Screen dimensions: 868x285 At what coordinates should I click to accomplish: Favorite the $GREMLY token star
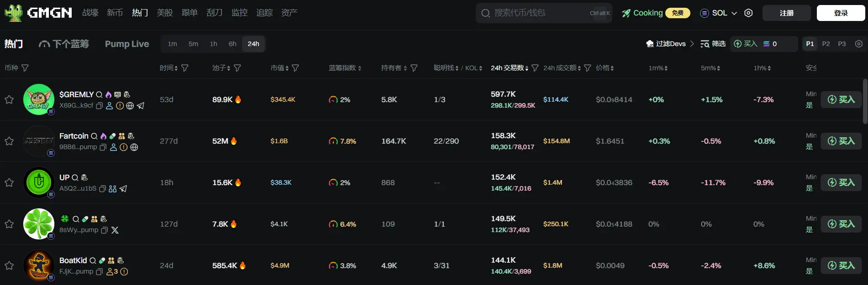pyautogui.click(x=9, y=99)
